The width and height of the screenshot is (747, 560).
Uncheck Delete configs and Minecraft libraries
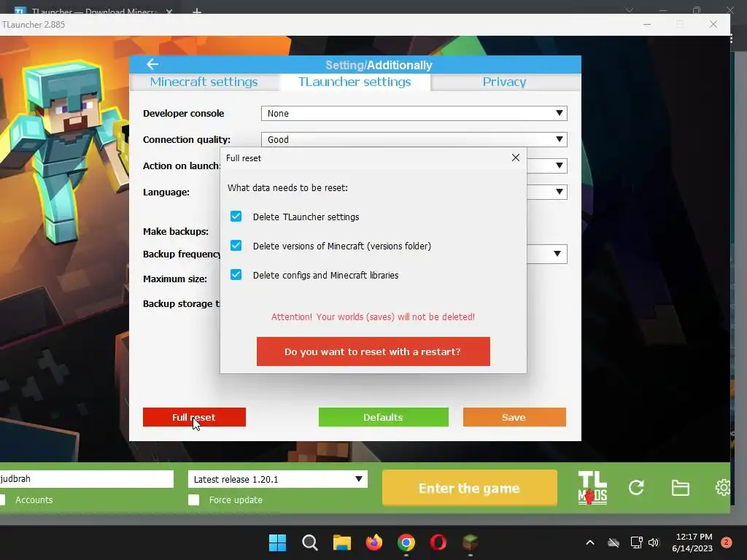(236, 275)
